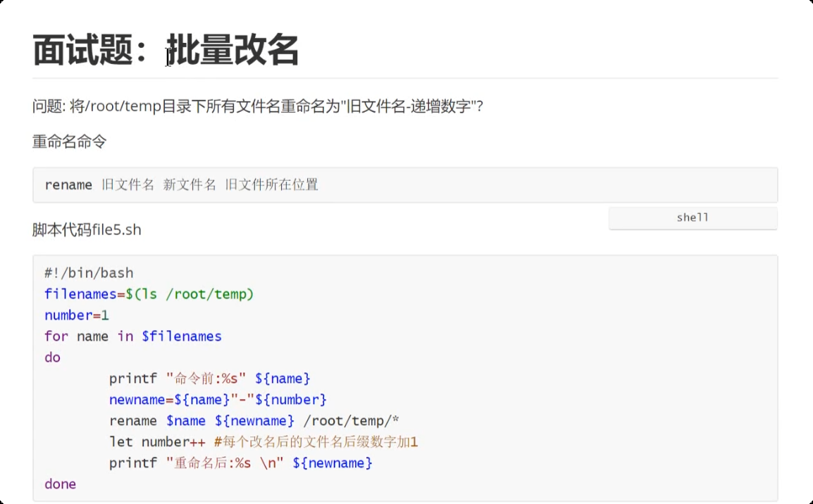The width and height of the screenshot is (813, 504).
Task: Click the heading 面试题：批量改名
Action: [166, 50]
